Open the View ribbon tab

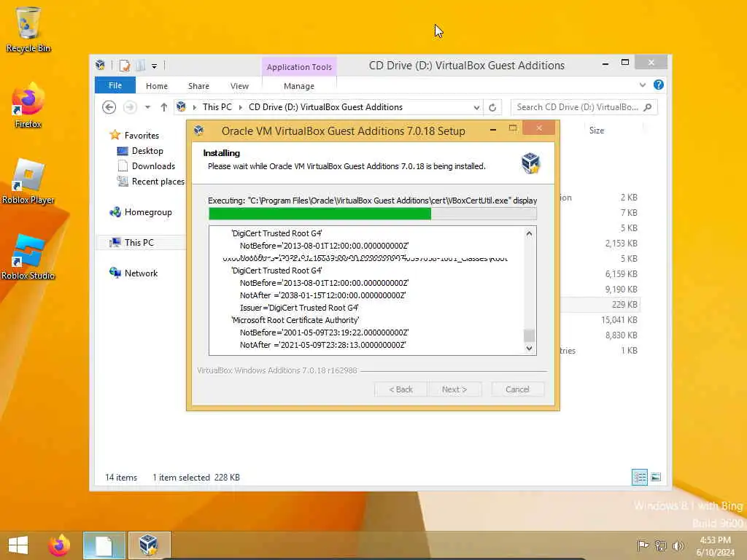[x=239, y=86]
